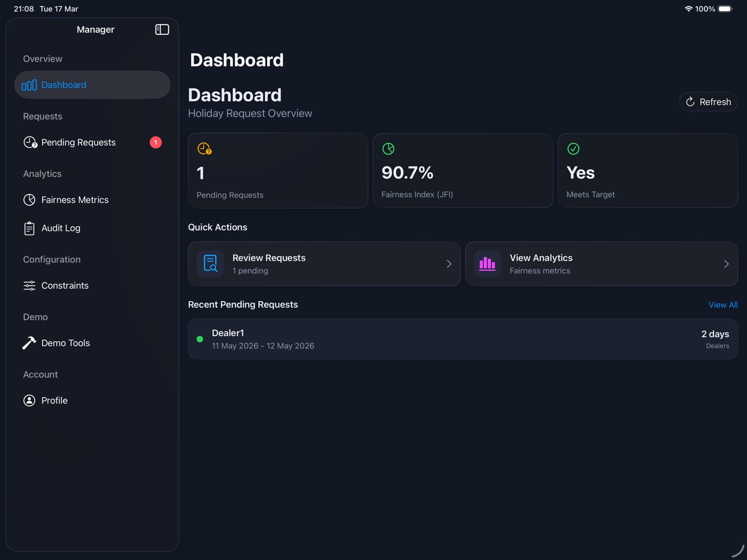
Task: Expand the View Analytics chevron
Action: (726, 264)
